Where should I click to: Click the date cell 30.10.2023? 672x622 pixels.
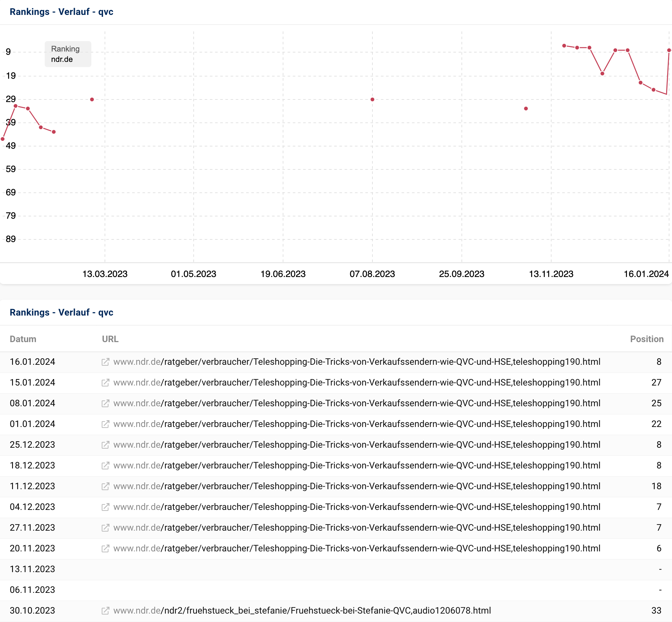[x=32, y=611]
